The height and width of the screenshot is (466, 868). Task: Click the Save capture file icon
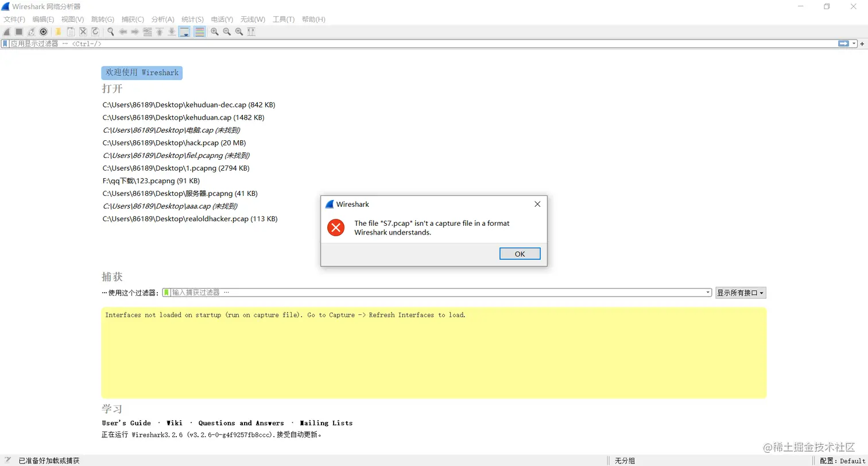click(71, 32)
